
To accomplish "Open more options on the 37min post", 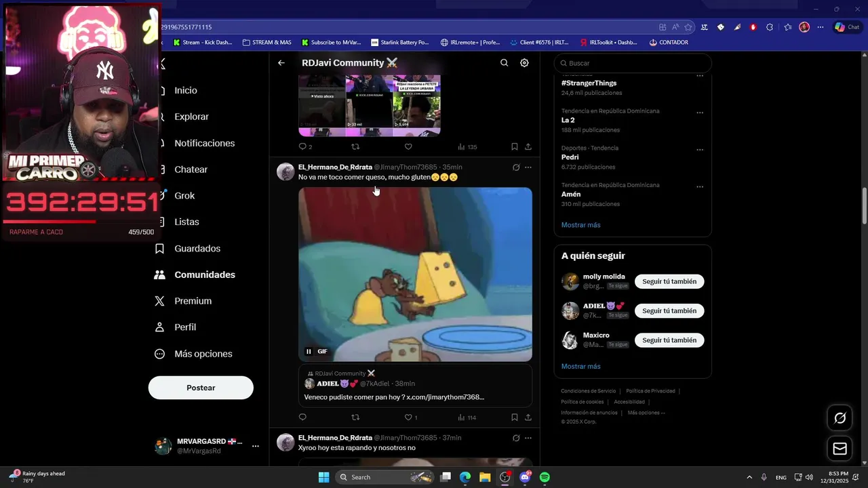I will [528, 438].
